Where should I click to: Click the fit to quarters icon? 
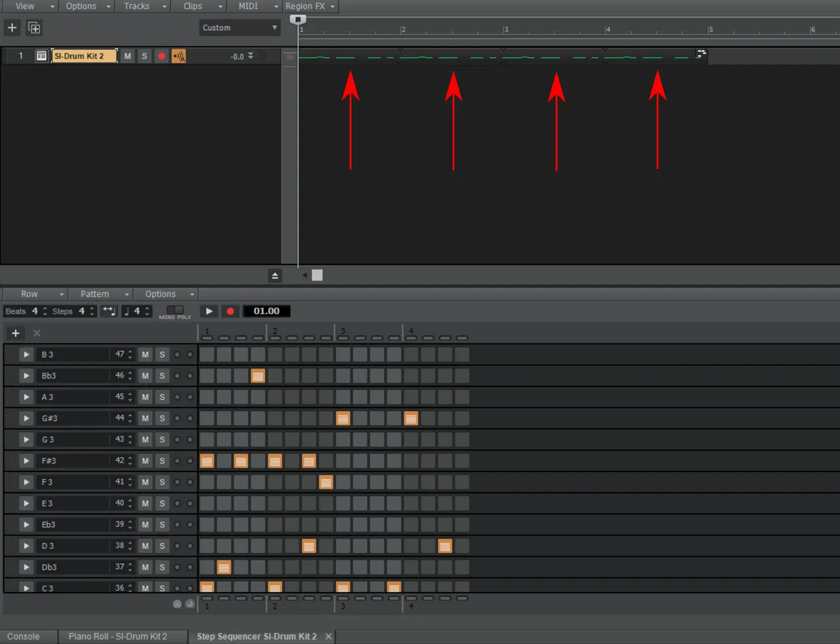pos(109,311)
